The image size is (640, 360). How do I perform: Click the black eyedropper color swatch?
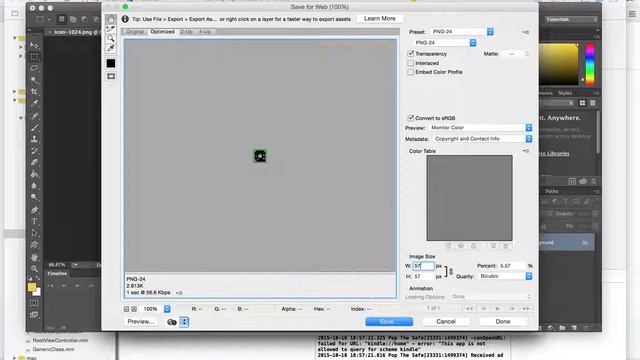click(111, 63)
